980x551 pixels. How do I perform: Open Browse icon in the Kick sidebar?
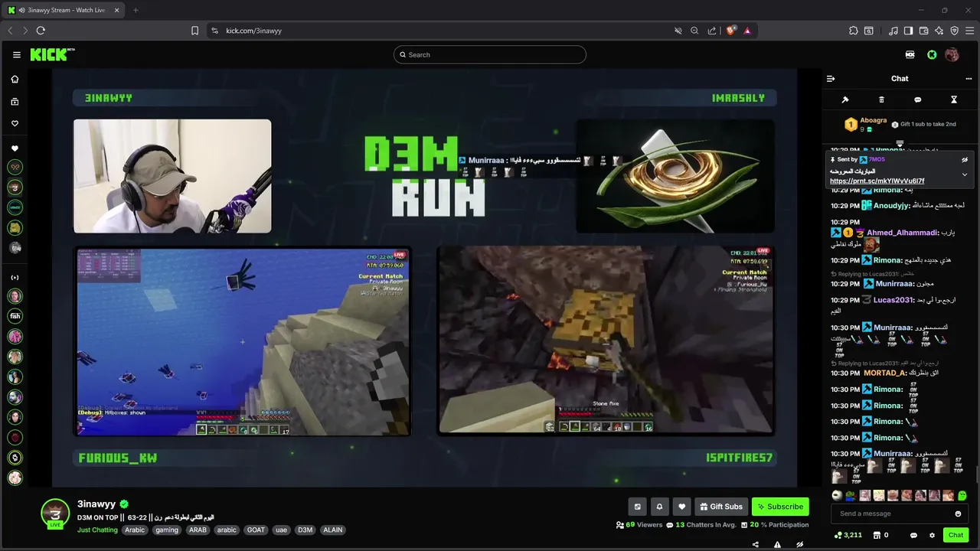click(15, 101)
